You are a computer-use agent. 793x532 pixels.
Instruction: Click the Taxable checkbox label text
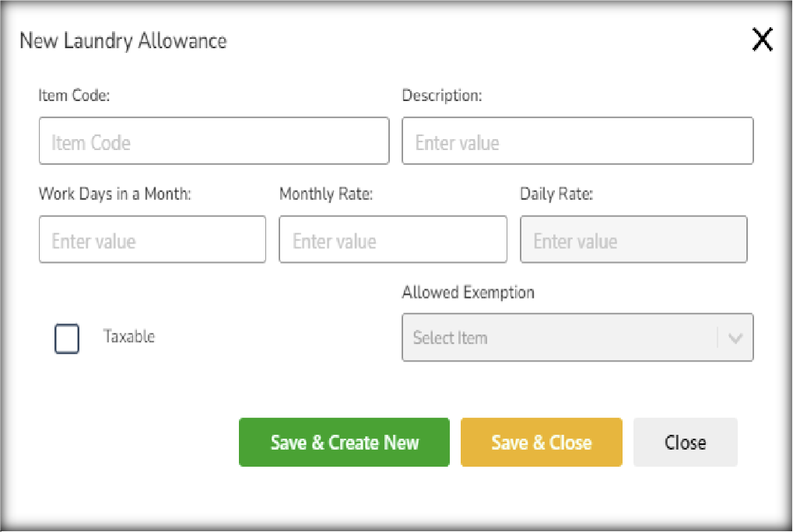point(129,337)
